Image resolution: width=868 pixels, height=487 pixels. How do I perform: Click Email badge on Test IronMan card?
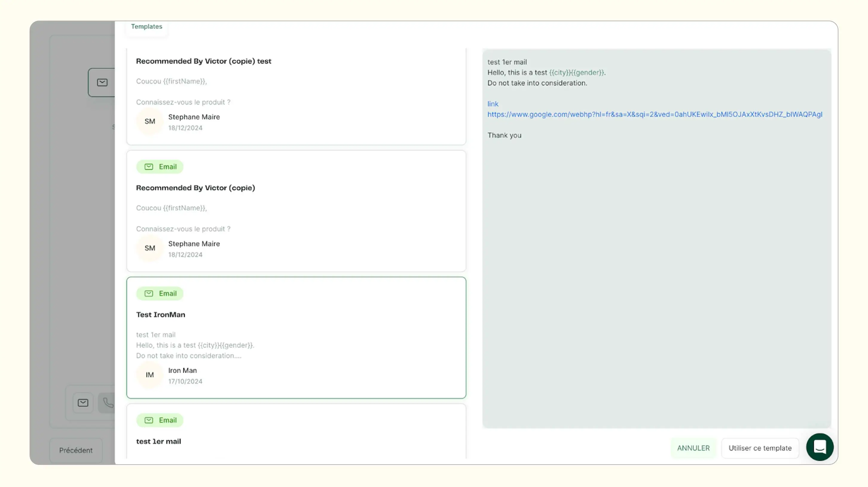(160, 294)
